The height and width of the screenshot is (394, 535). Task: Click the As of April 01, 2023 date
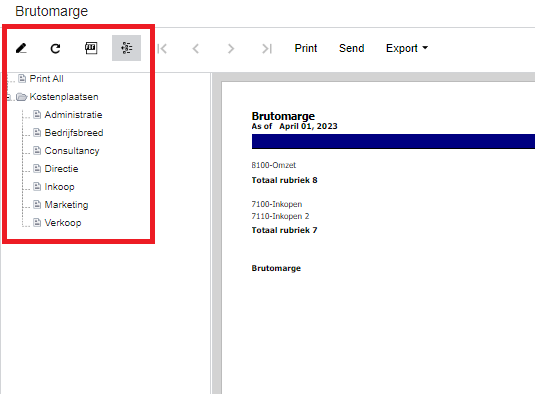pos(294,126)
